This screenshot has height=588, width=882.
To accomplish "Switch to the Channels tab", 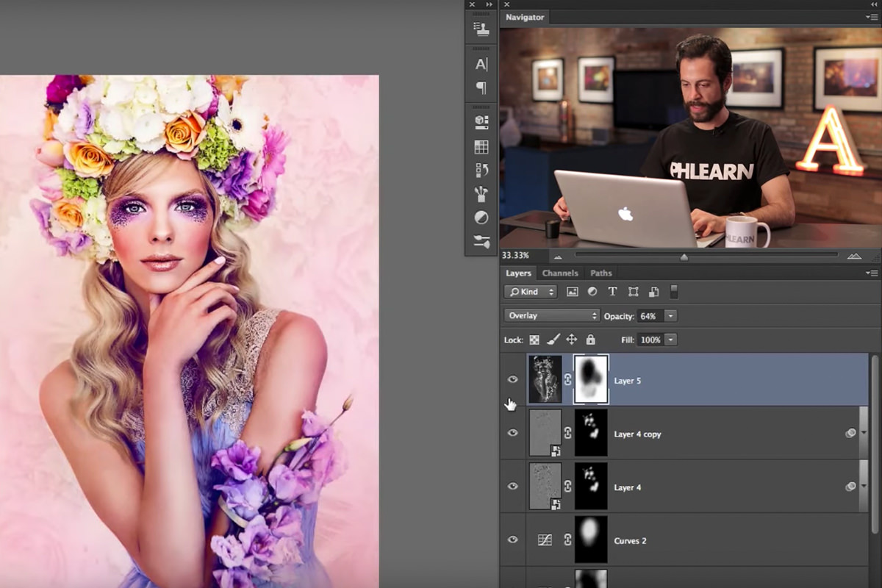I will click(x=559, y=273).
